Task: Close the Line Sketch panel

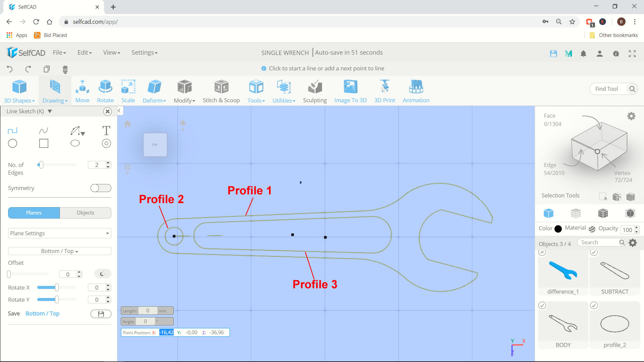Action: click(x=107, y=111)
